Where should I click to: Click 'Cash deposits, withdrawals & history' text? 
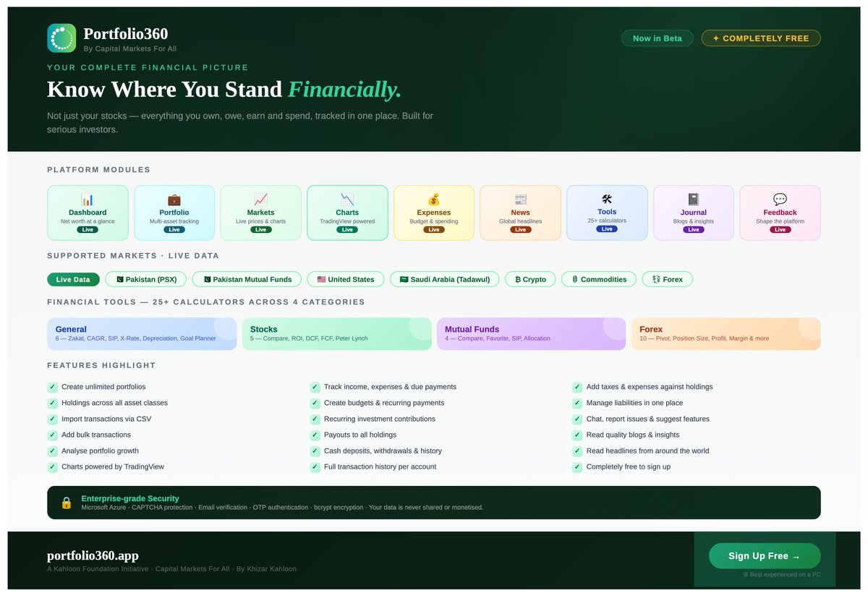pos(383,450)
